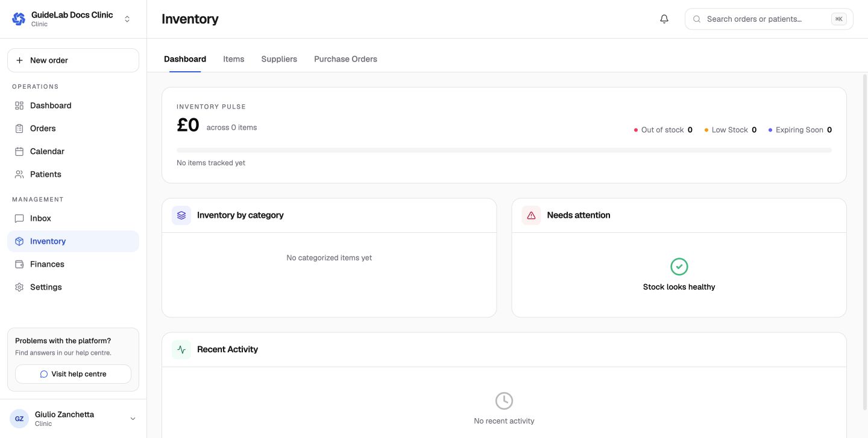This screenshot has width=868, height=438.
Task: Select the Inventory sidebar item
Action: (x=73, y=241)
